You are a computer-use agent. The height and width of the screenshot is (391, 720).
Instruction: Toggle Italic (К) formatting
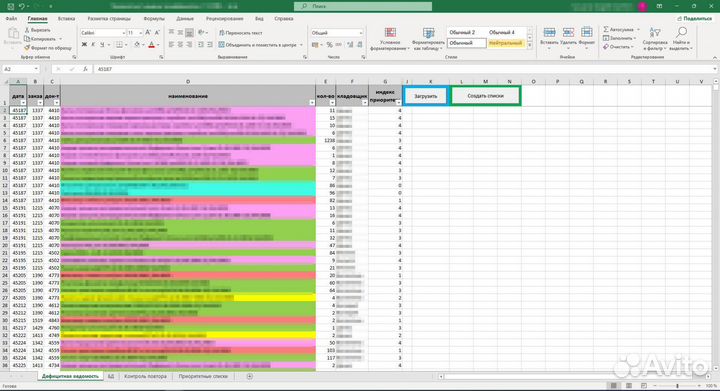pos(93,45)
